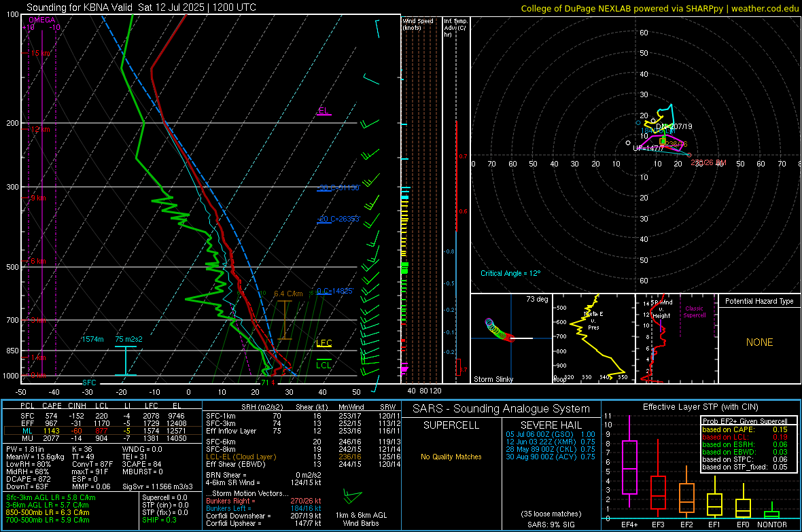Viewport: 802px width, 532px height.
Task: Click the orange 'LCL-EL (Cloud Layer)' row
Action: (x=303, y=457)
